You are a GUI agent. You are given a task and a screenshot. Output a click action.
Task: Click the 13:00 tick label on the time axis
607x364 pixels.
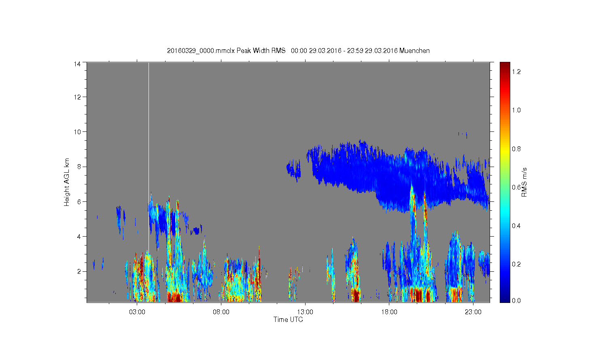pos(305,312)
